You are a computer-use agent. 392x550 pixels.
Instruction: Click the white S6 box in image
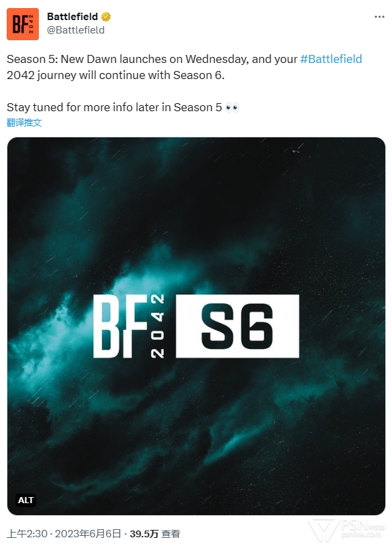click(238, 326)
